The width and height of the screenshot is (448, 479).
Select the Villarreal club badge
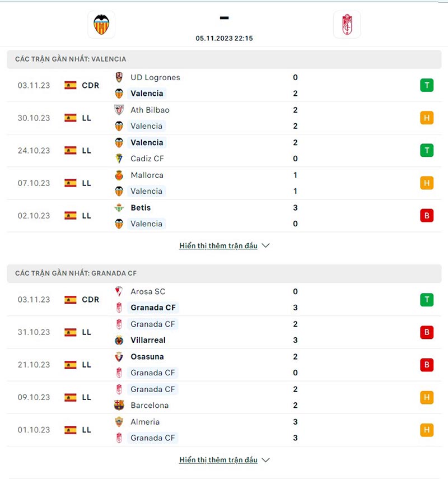click(119, 340)
